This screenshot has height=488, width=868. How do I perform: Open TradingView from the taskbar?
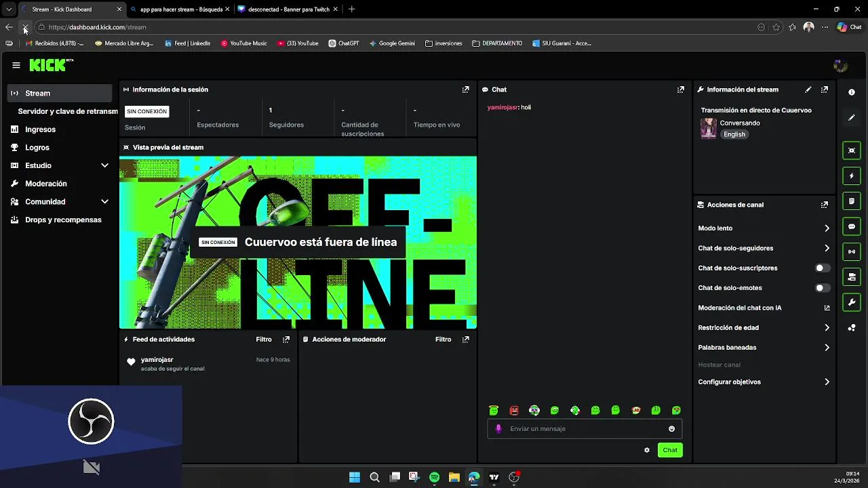point(494,477)
